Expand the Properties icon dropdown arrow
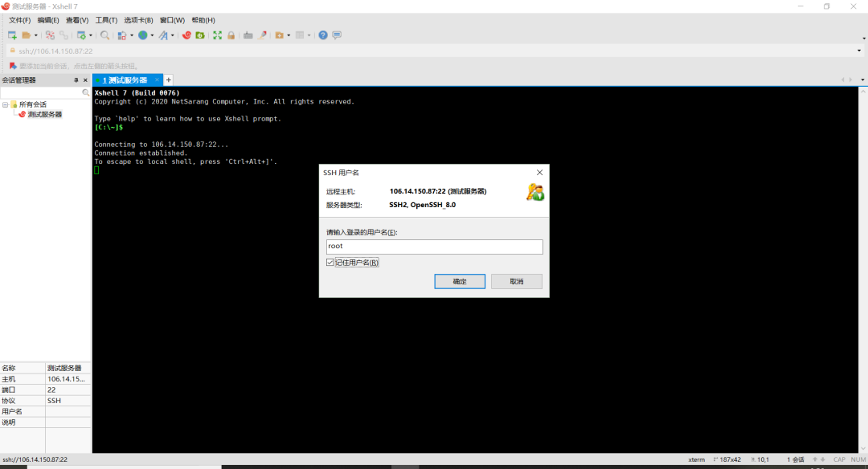Viewport: 868px width, 469px height. (91, 35)
